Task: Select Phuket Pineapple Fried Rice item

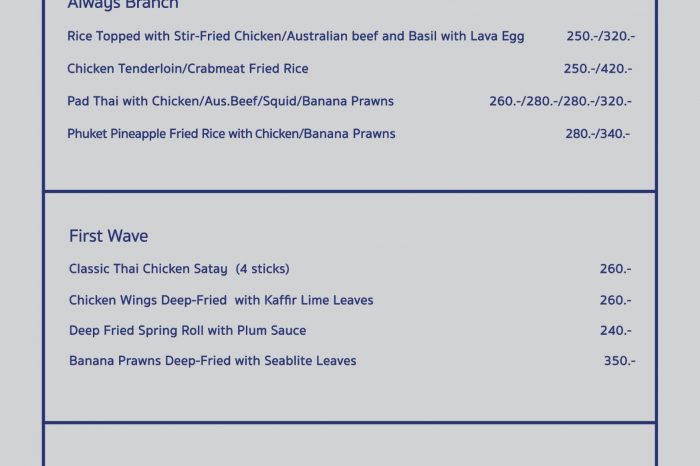Action: (231, 134)
